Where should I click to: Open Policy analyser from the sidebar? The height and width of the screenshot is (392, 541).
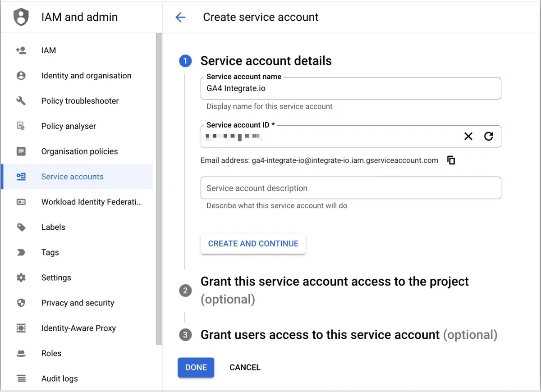click(x=69, y=126)
